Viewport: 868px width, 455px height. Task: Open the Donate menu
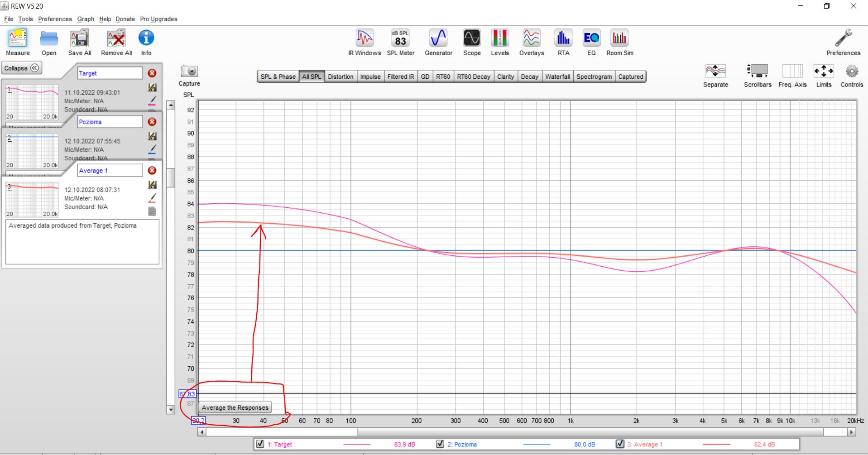click(125, 19)
